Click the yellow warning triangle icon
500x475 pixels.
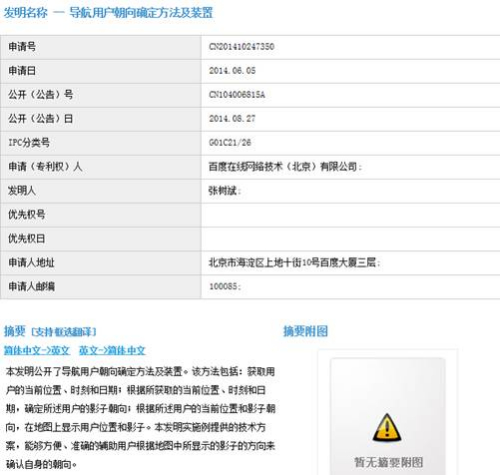coord(387,427)
